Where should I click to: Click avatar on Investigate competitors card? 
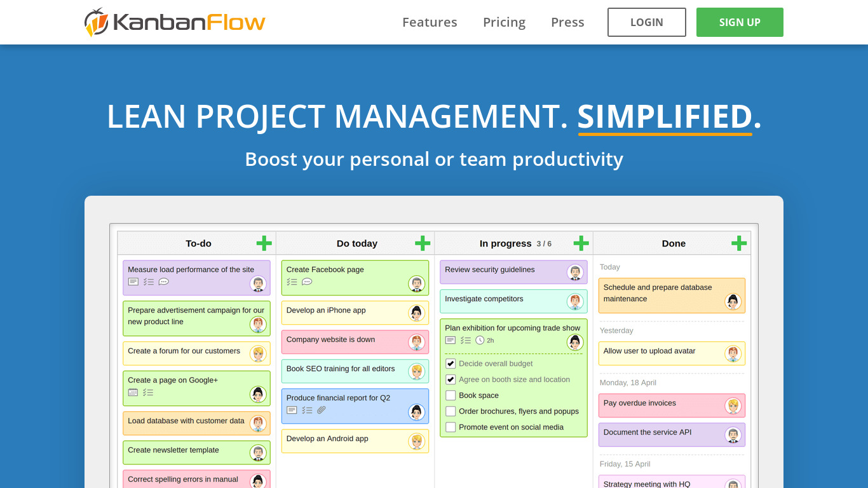coord(575,302)
